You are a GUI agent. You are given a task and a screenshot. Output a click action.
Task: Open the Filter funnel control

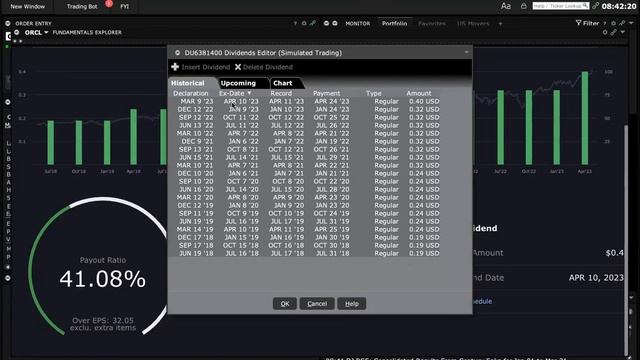pyautogui.click(x=587, y=23)
